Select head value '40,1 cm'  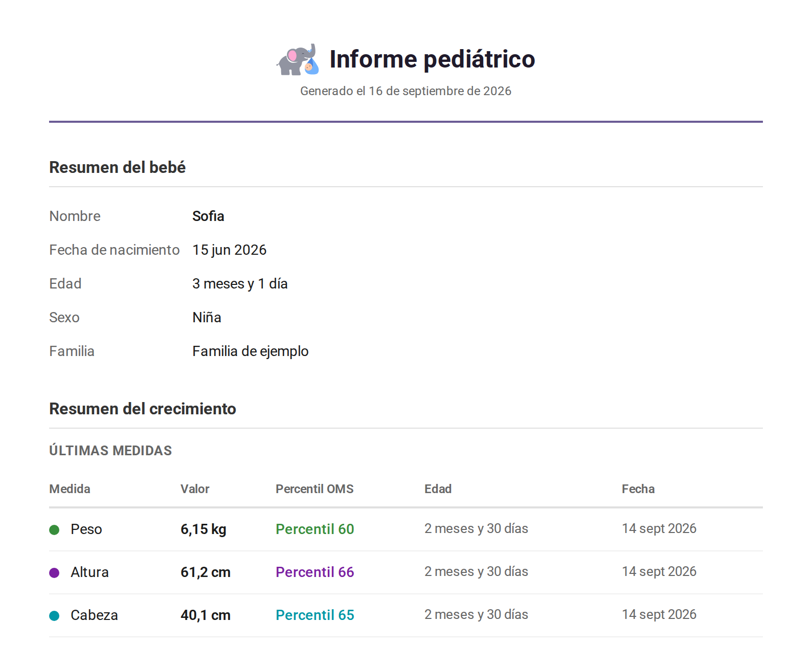tap(206, 615)
